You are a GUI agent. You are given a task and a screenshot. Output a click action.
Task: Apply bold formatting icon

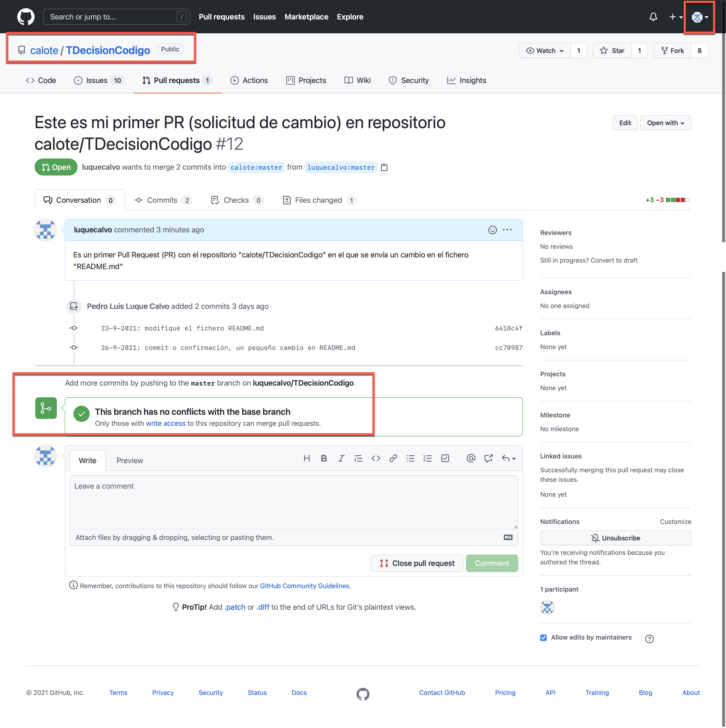pos(324,458)
